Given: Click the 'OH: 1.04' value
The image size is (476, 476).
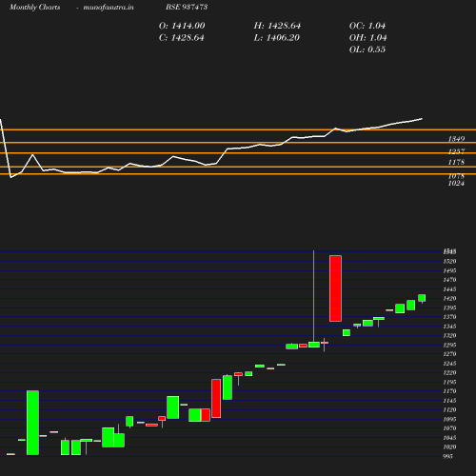Looking at the screenshot, I should pyautogui.click(x=368, y=38).
